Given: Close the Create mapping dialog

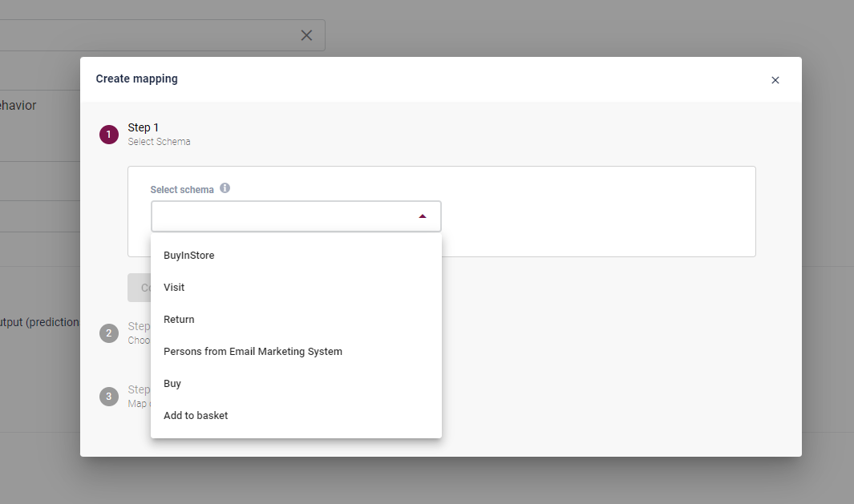Looking at the screenshot, I should tap(775, 80).
